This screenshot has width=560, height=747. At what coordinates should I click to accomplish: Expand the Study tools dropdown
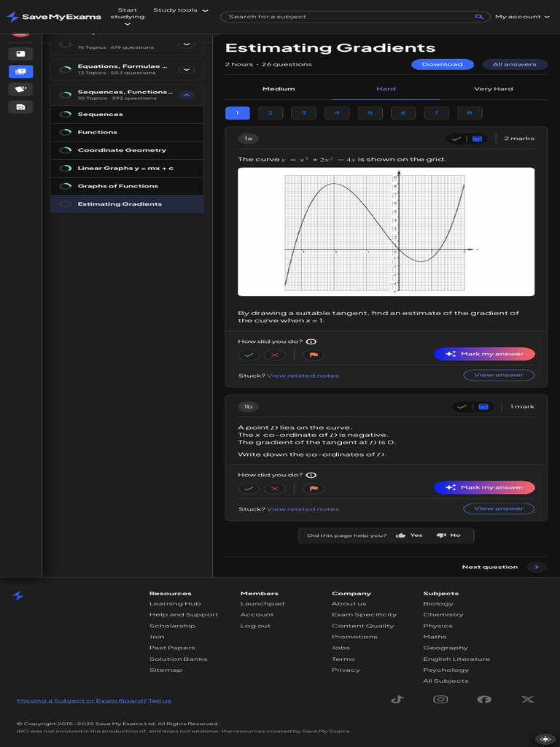pos(180,11)
